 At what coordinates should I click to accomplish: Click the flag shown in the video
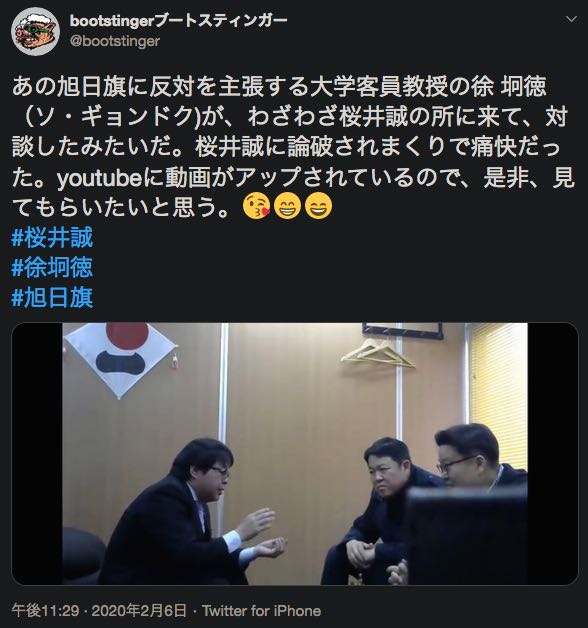[120, 360]
